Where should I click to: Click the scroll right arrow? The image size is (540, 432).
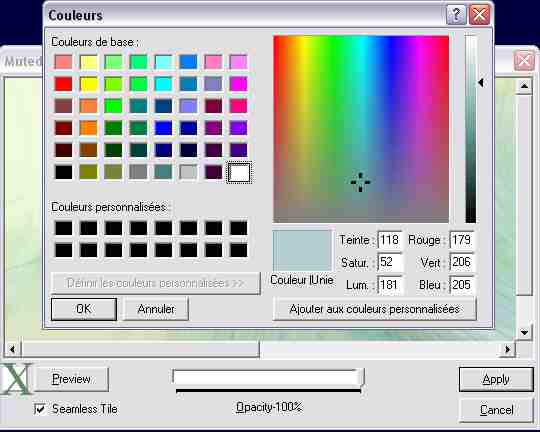(507, 349)
